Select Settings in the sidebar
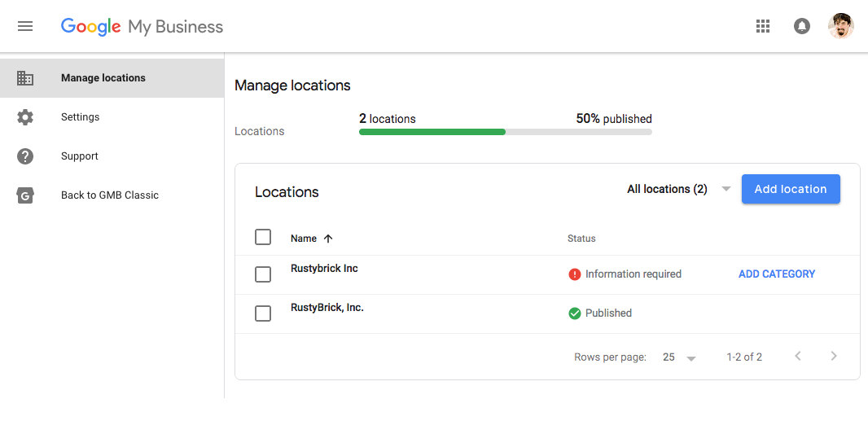 (80, 117)
